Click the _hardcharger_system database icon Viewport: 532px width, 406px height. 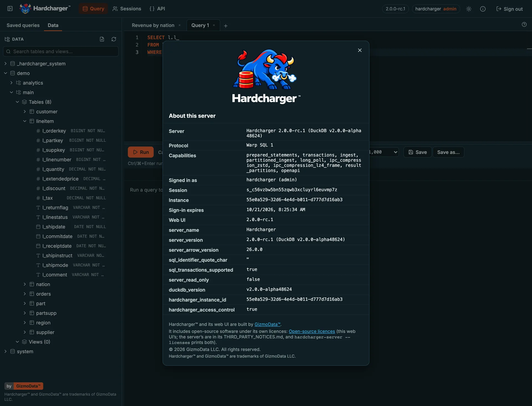(12, 64)
